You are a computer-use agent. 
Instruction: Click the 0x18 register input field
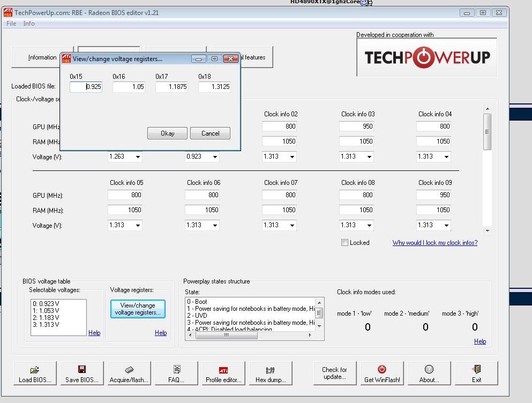coord(215,87)
